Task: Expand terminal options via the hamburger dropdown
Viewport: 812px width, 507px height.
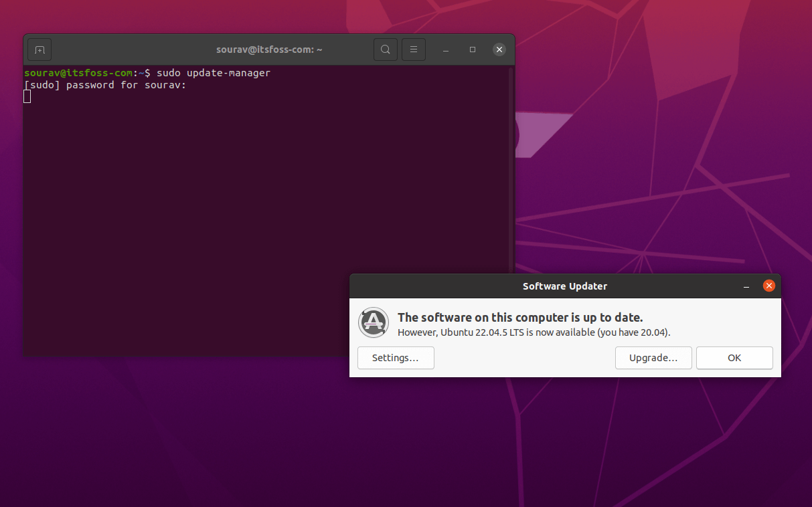Action: 414,49
